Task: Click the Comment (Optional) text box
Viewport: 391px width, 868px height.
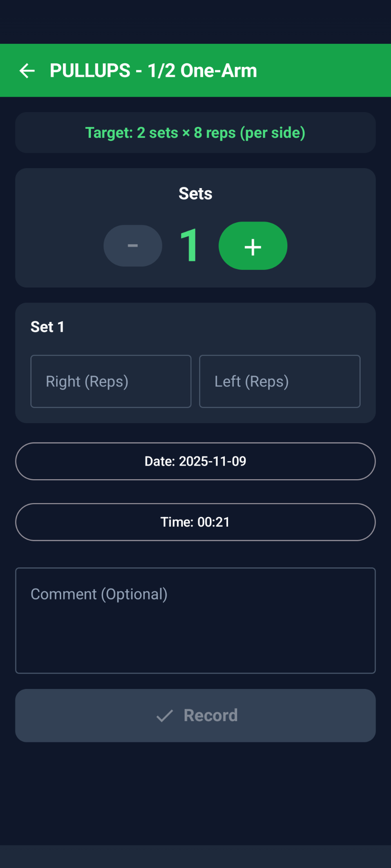Action: pos(195,620)
